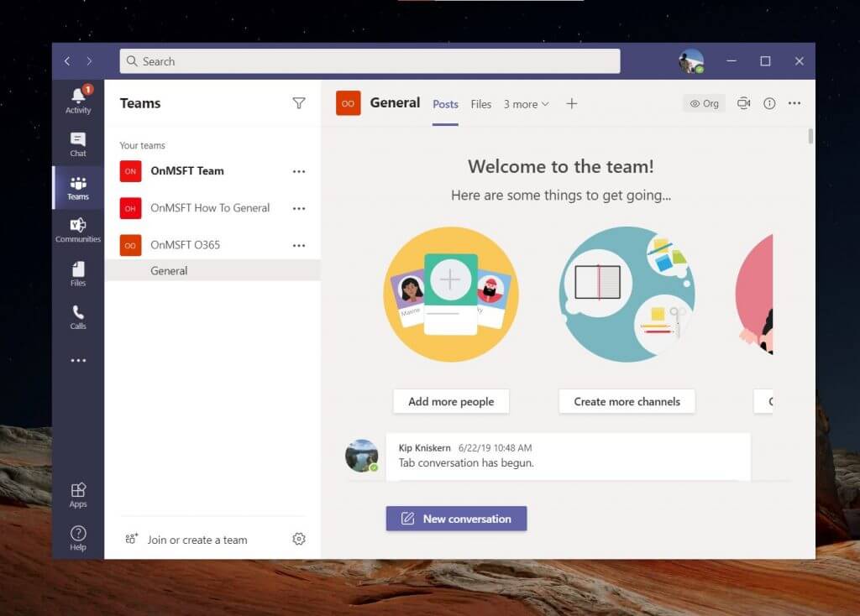This screenshot has width=860, height=616.
Task: Go back with the left arrow
Action: click(x=67, y=61)
